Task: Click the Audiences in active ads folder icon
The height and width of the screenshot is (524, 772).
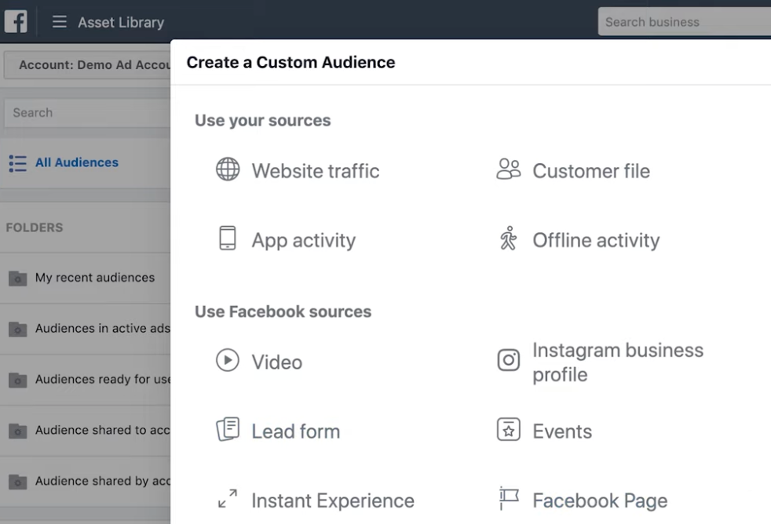Action: pyautogui.click(x=18, y=329)
